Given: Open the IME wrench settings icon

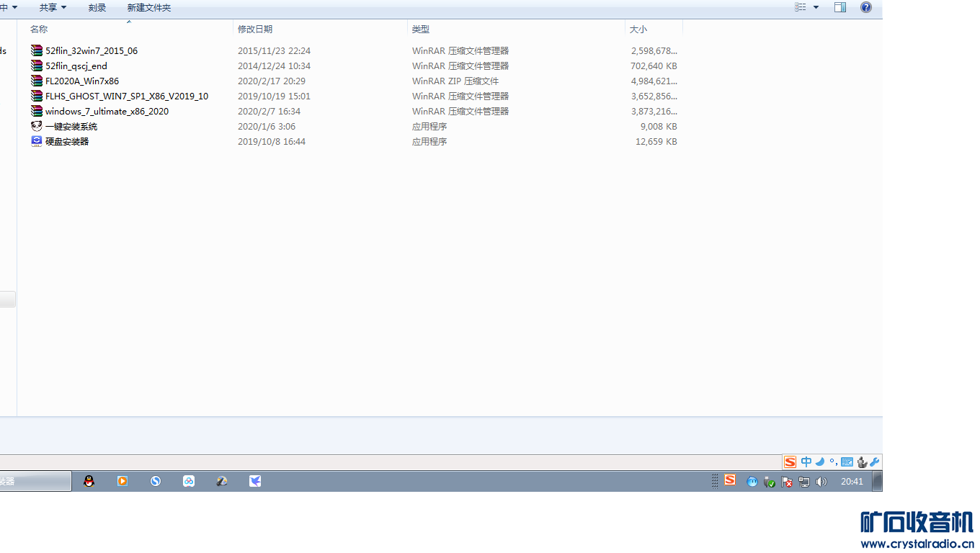Looking at the screenshot, I should click(875, 462).
